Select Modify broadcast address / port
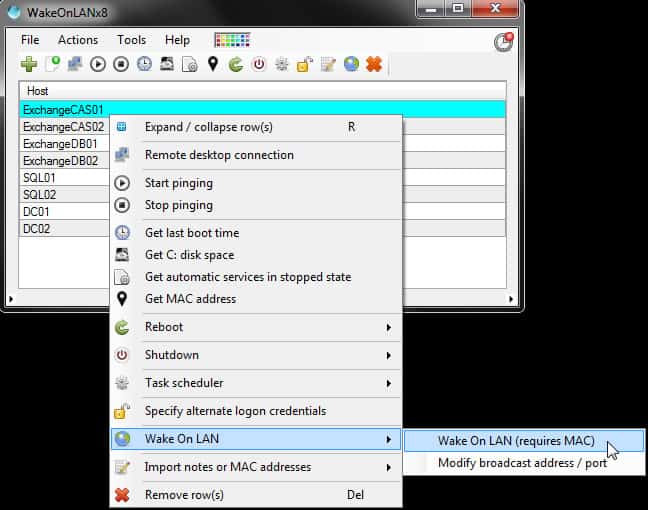The width and height of the screenshot is (648, 510). point(524,463)
